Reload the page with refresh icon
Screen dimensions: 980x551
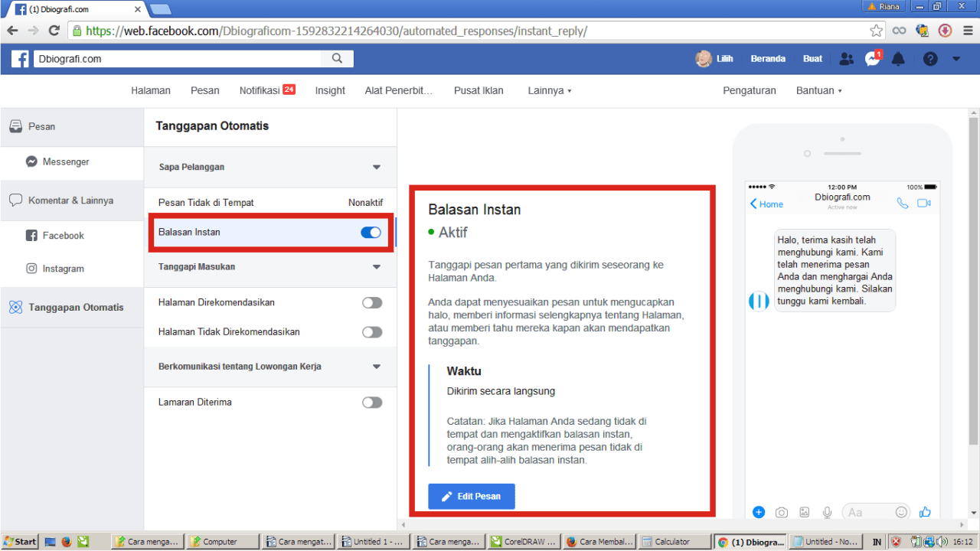pyautogui.click(x=54, y=31)
